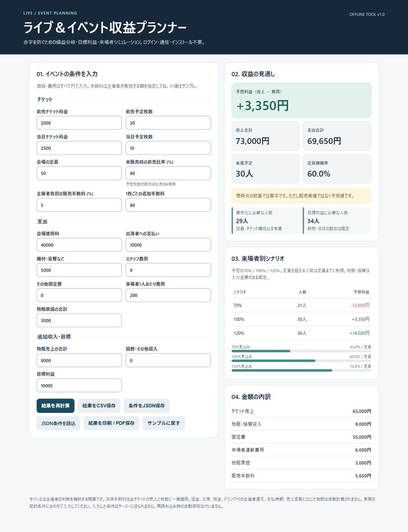This screenshot has height=532, width=408.
Task: Click the 結果を再計算 button
Action: [56, 406]
